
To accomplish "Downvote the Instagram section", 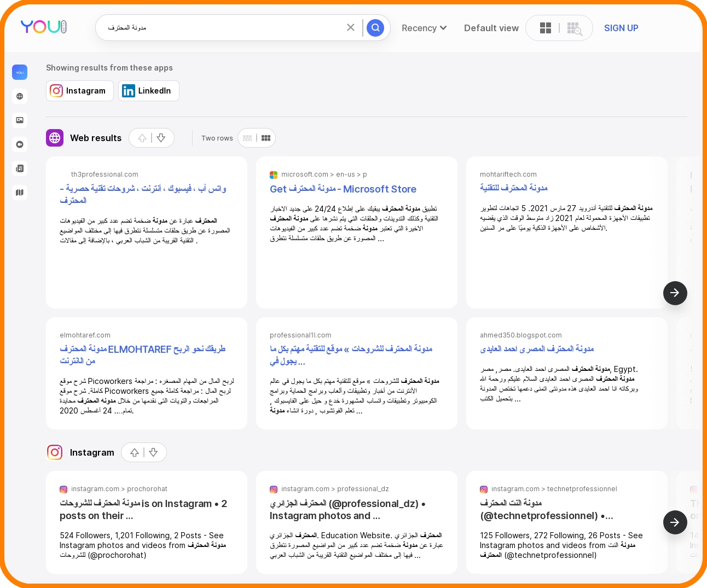I will pos(153,452).
